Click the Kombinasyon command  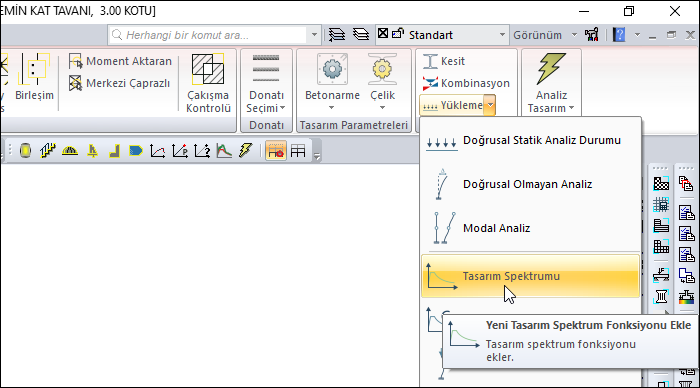466,83
